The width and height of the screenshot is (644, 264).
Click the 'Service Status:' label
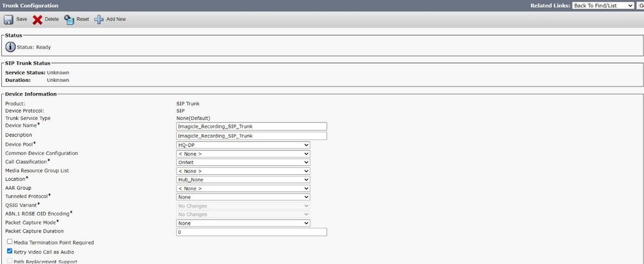[25, 73]
